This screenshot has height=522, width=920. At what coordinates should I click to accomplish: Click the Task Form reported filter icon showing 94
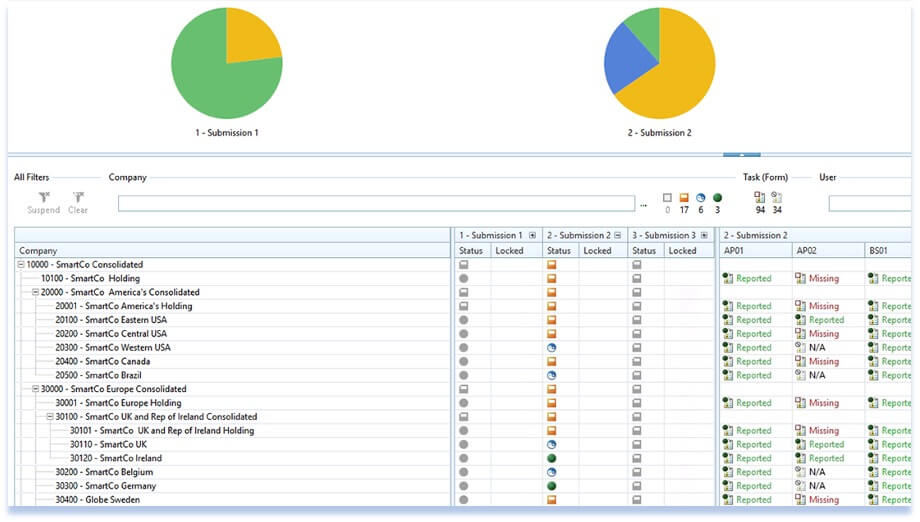760,198
